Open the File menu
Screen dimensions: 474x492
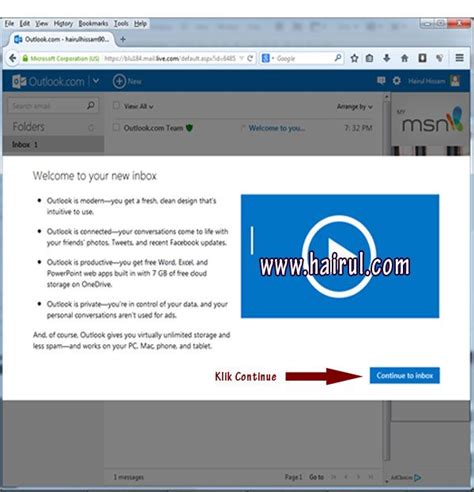[x=9, y=24]
